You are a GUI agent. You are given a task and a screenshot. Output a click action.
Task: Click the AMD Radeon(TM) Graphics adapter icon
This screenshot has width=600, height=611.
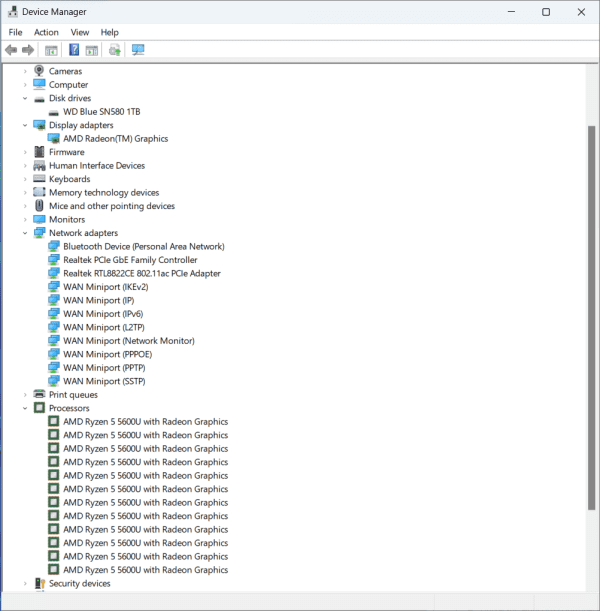point(54,138)
